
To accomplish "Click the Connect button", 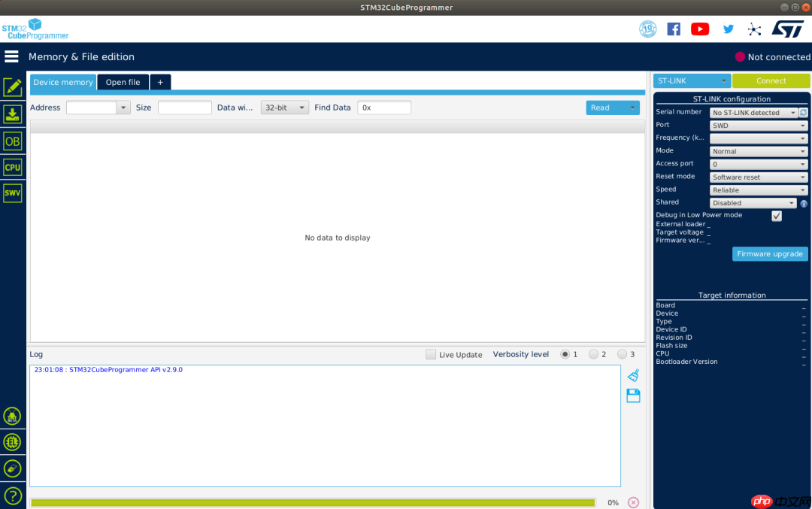I will coord(771,80).
